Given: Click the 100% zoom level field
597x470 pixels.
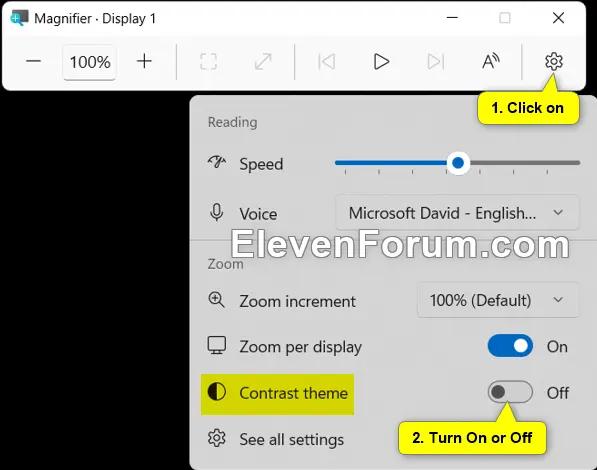Looking at the screenshot, I should point(90,62).
